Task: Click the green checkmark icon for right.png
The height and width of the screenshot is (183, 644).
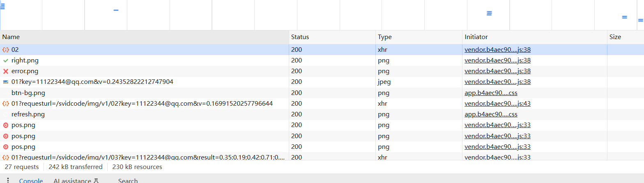Action: point(6,60)
